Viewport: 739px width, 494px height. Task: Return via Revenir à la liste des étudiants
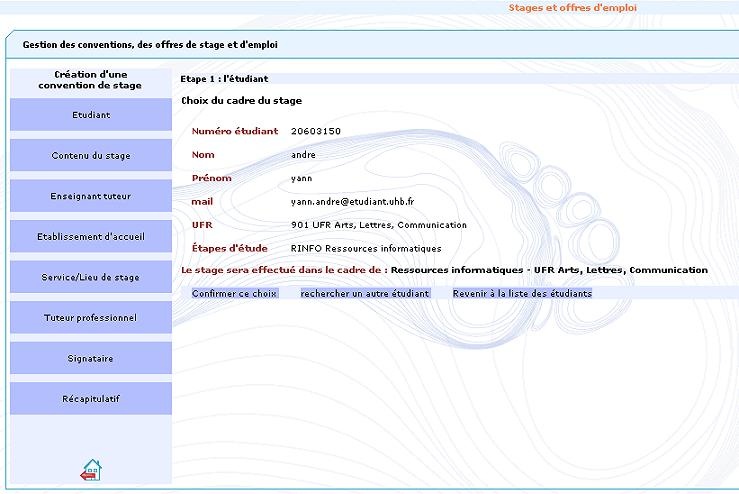522,294
